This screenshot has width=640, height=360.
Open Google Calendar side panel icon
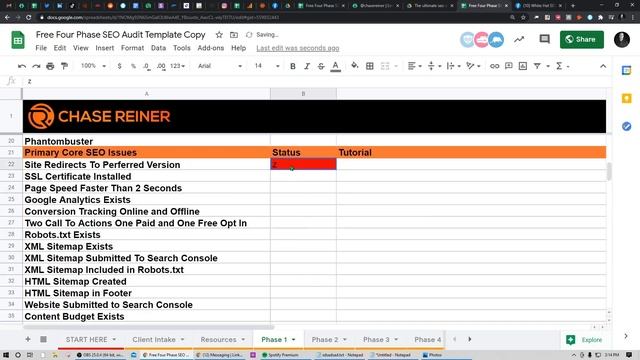tap(627, 70)
